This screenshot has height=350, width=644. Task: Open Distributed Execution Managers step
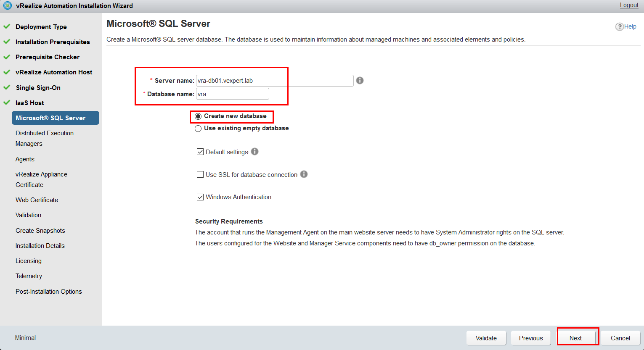point(45,138)
